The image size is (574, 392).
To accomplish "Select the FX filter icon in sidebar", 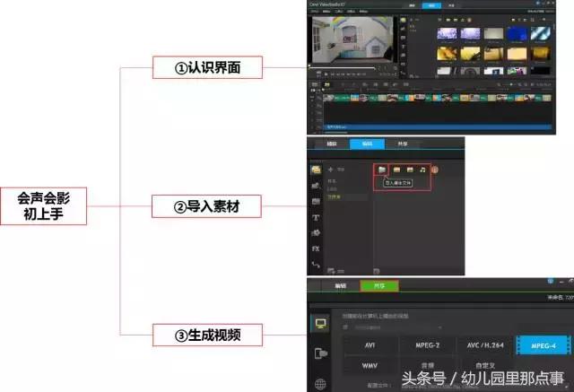I will 316,248.
